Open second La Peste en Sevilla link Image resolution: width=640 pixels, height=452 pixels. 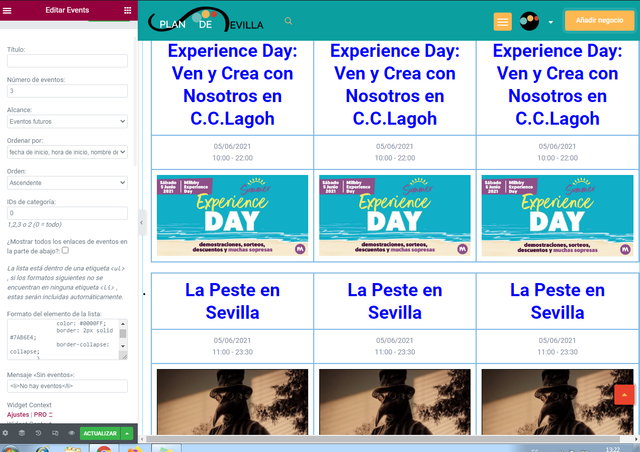click(x=395, y=301)
